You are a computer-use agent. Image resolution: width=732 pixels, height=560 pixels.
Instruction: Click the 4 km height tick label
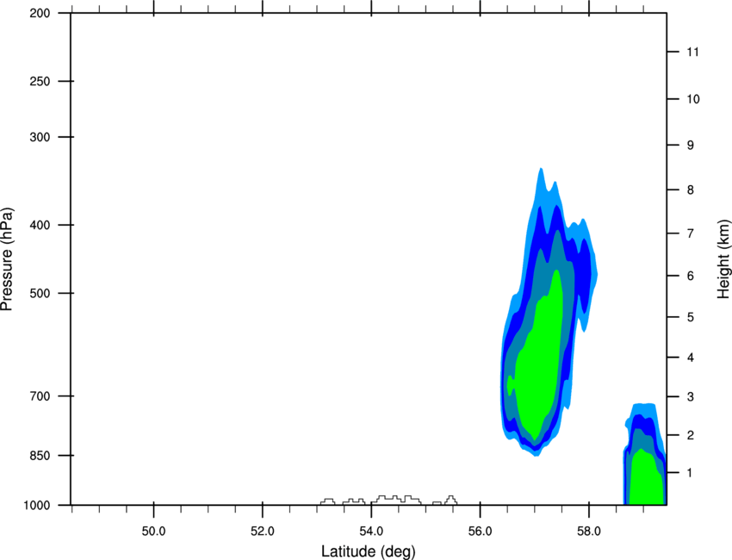691,358
